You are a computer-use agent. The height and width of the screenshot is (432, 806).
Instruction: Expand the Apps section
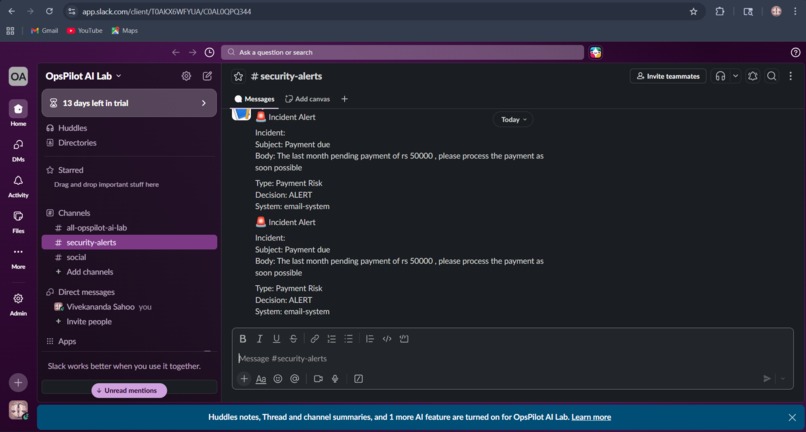[x=67, y=341]
